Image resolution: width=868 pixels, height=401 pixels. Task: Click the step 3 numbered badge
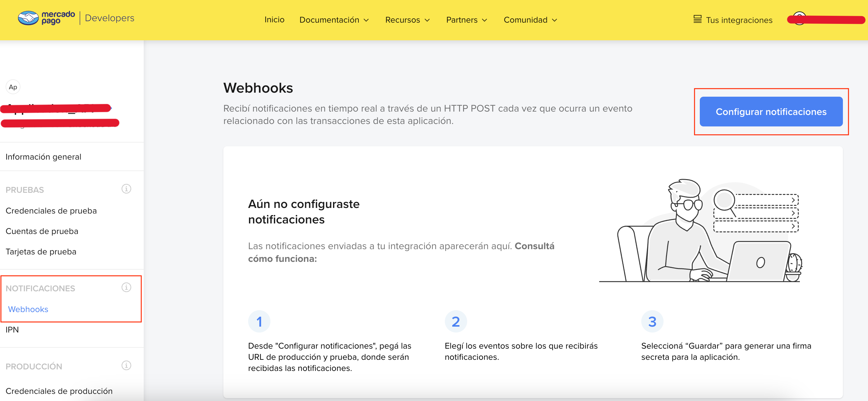click(x=652, y=321)
